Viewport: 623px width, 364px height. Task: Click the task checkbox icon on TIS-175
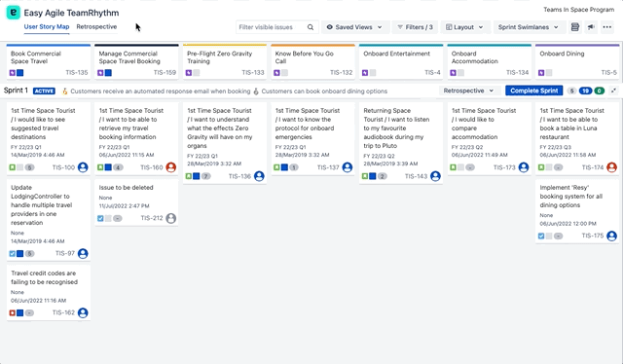click(541, 237)
